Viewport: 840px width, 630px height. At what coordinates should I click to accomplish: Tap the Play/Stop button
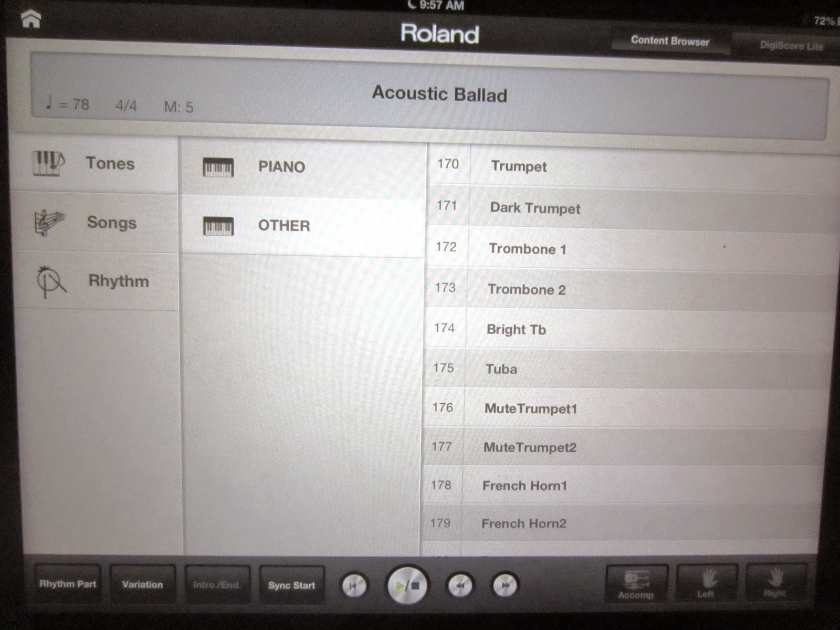pos(407,585)
